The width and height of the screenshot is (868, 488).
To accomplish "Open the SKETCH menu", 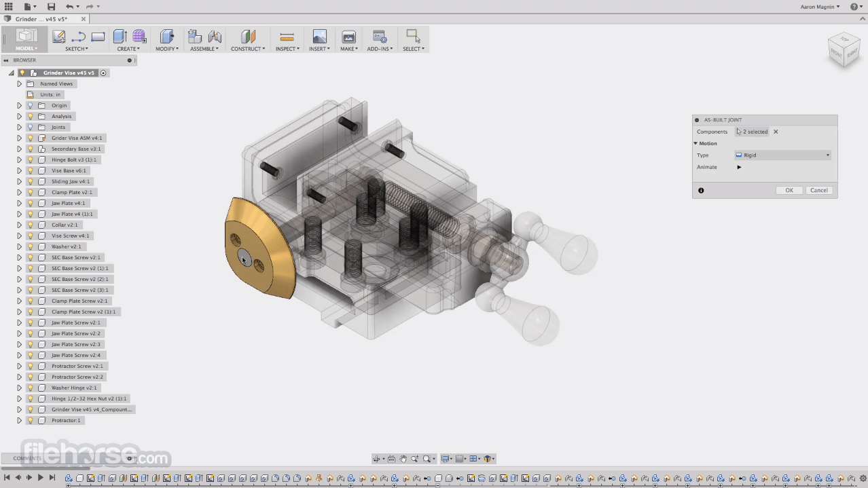I will (77, 49).
